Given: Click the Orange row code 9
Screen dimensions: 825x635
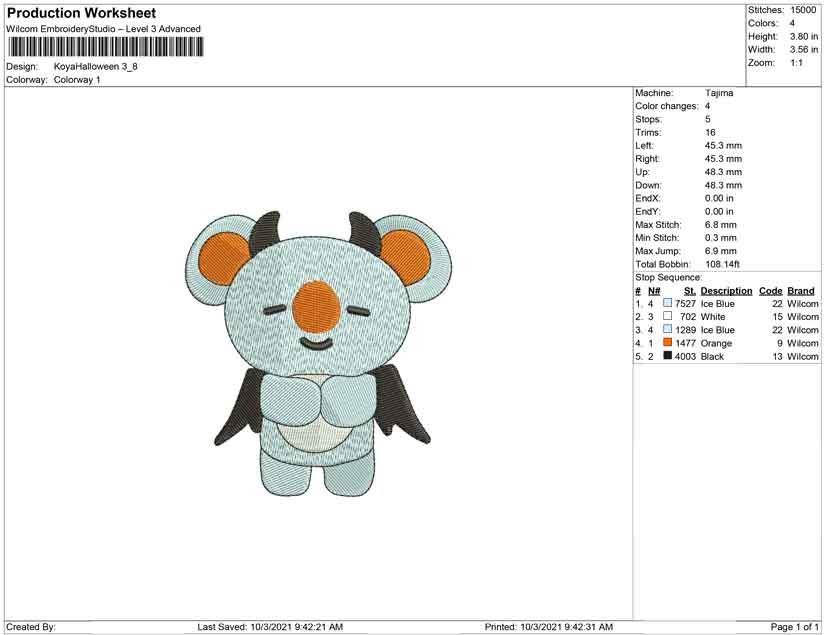Looking at the screenshot, I should click(x=780, y=343).
